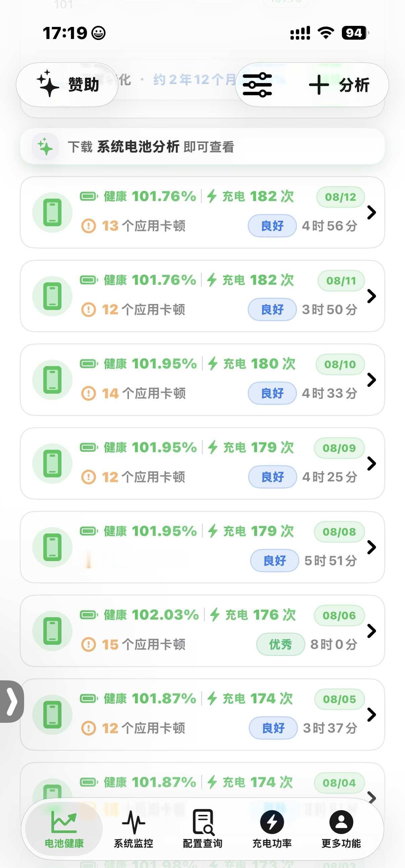The image size is (405, 868).
Task: Open the side drawer handle arrow
Action: tap(11, 702)
